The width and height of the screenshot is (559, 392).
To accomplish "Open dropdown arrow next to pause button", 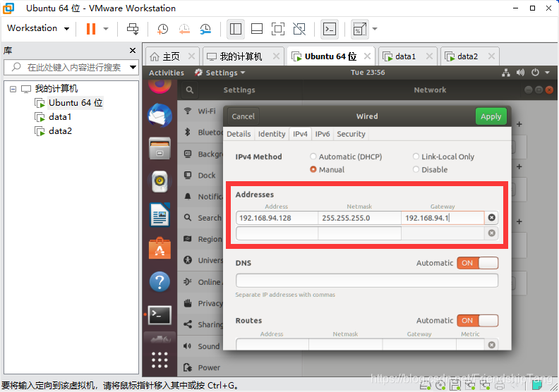I will pyautogui.click(x=106, y=29).
